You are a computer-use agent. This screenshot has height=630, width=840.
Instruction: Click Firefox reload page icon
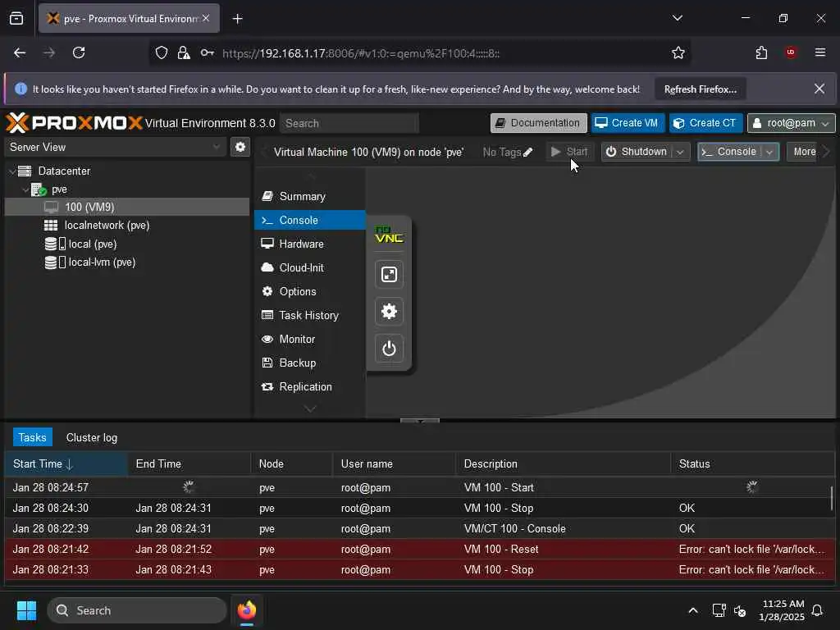pos(79,52)
